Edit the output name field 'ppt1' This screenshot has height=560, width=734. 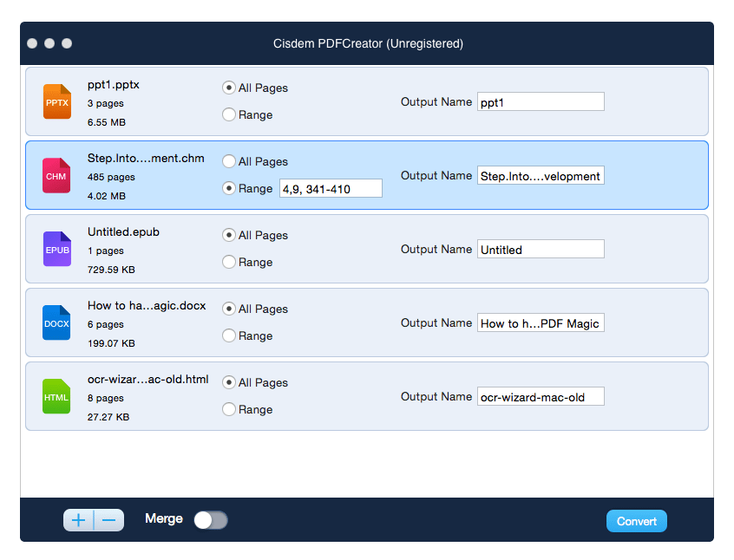click(541, 102)
